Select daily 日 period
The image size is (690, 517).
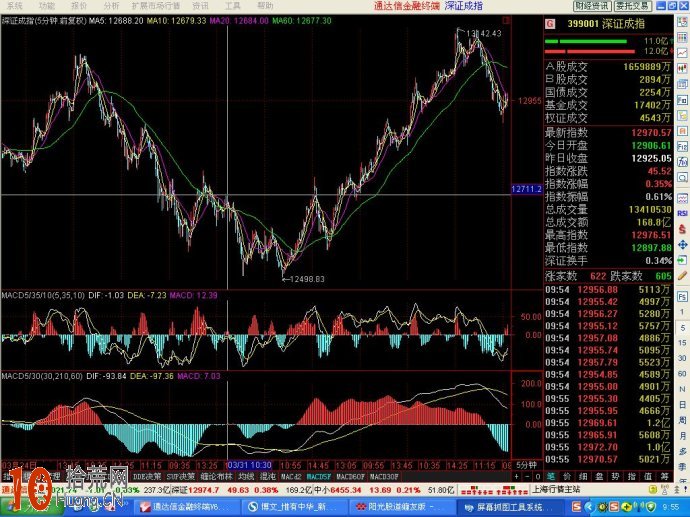[683, 404]
